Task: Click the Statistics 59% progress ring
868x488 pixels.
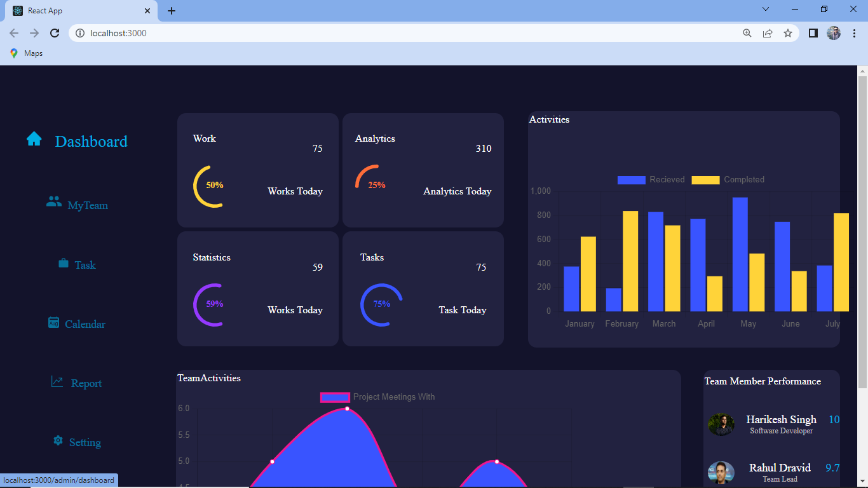Action: 214,304
